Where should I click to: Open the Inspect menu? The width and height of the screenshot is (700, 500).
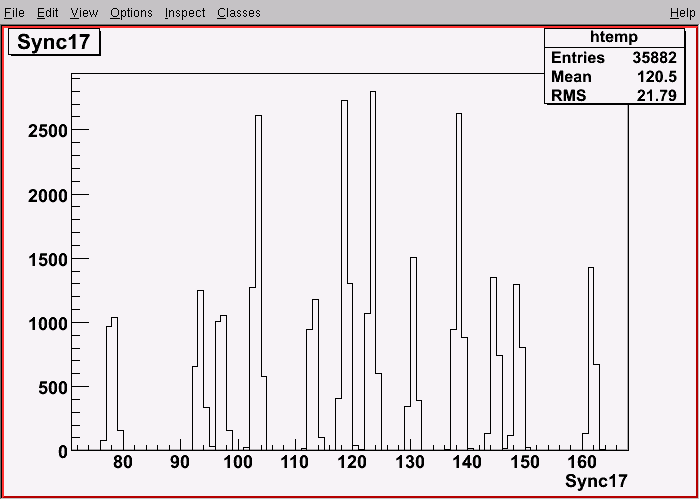(185, 13)
